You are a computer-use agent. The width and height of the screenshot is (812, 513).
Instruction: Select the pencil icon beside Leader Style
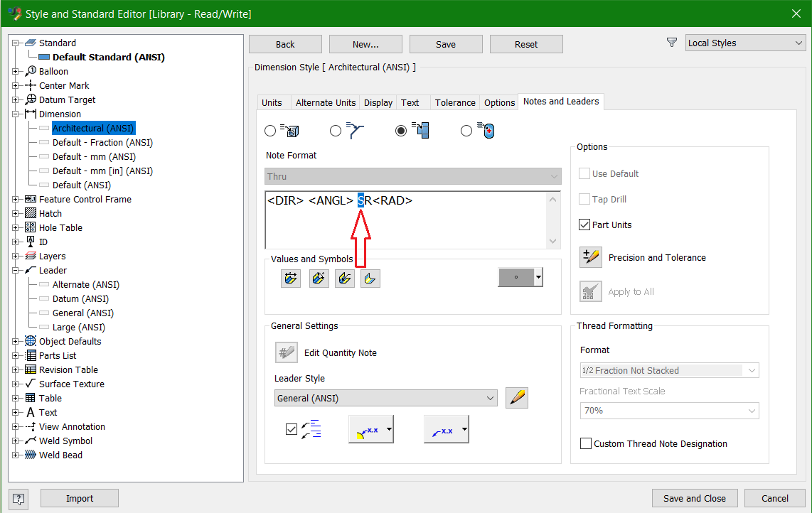(x=517, y=397)
